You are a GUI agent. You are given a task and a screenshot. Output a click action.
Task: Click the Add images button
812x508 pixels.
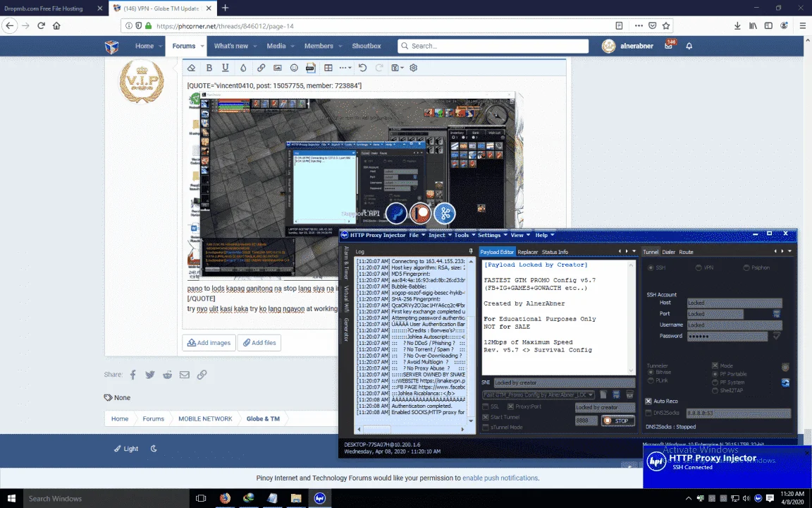point(209,343)
